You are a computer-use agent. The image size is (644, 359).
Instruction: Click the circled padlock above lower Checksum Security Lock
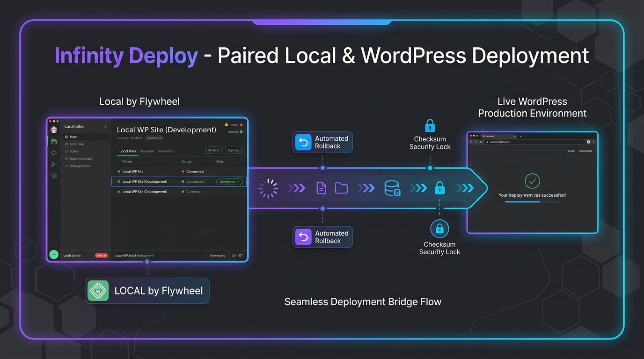(439, 229)
